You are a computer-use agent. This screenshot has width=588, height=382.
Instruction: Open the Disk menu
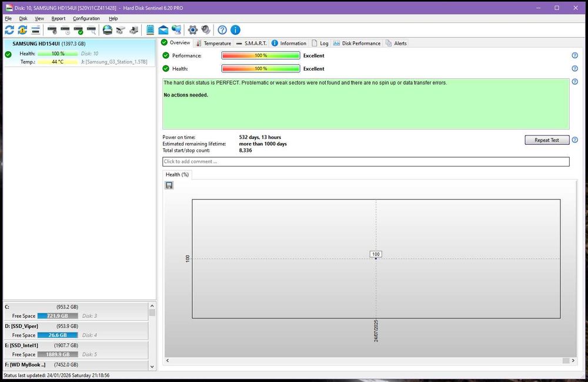pos(24,18)
